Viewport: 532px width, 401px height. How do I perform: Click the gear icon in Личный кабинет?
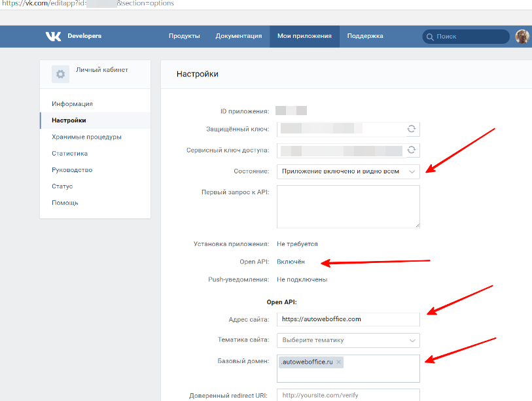[x=61, y=74]
